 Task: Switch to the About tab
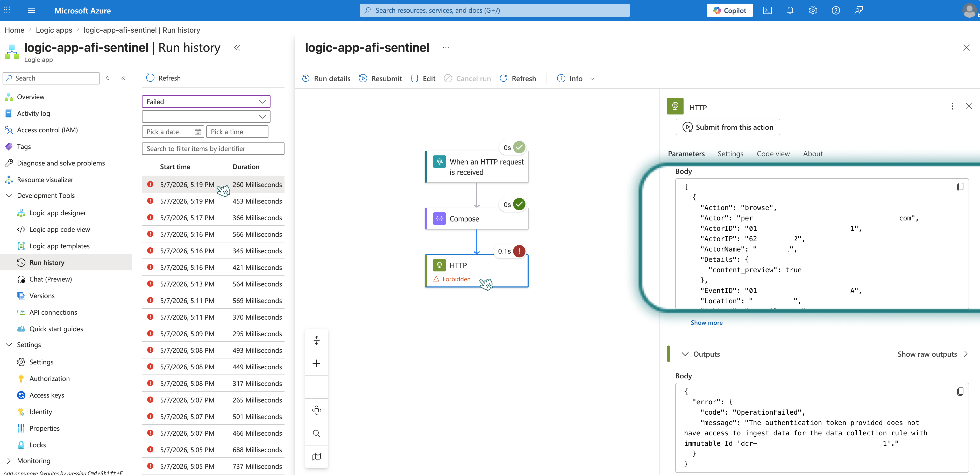tap(813, 154)
